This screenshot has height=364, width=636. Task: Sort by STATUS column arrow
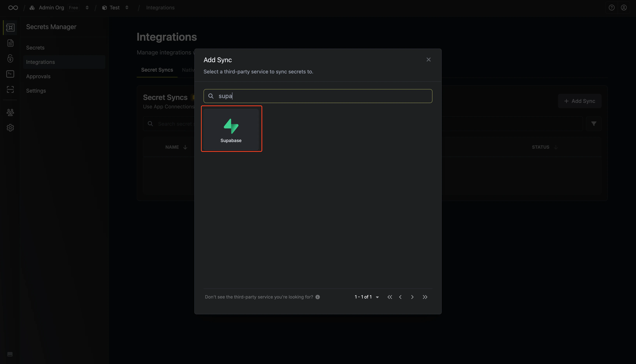tap(556, 147)
